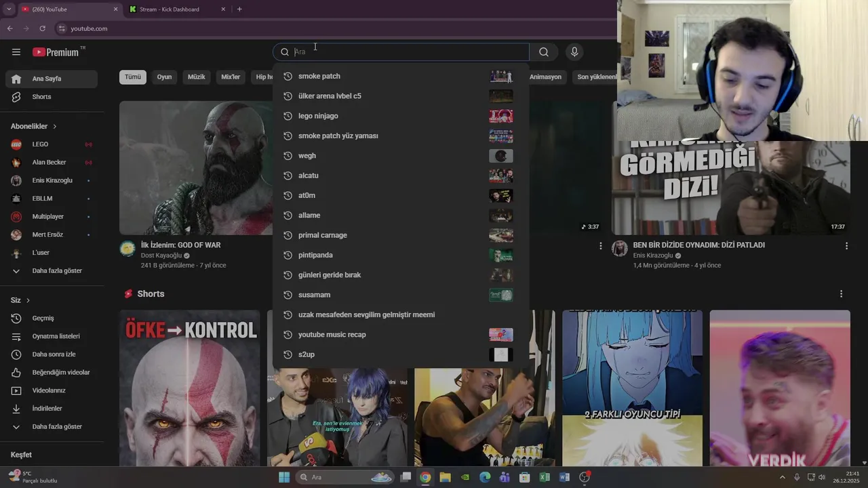The image size is (868, 488).
Task: Choose 'ülker arena lvbel c5' suggestion
Action: coord(400,96)
